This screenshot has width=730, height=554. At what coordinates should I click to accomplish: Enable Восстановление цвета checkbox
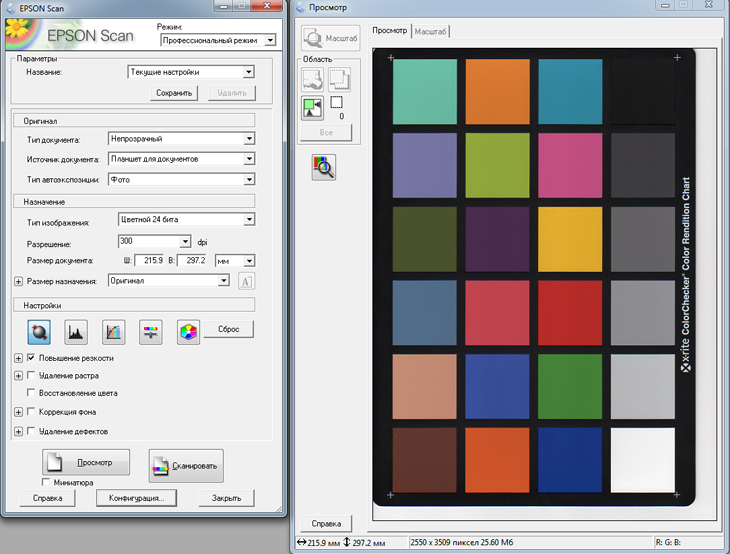[31, 392]
